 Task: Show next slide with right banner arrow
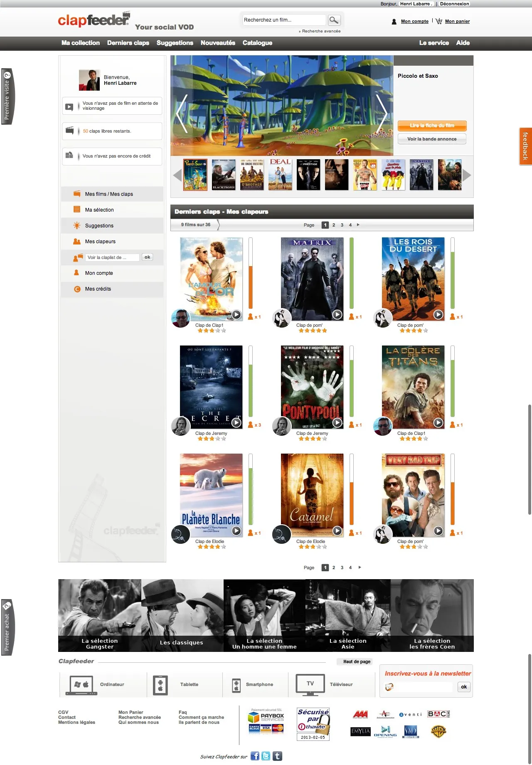click(382, 114)
